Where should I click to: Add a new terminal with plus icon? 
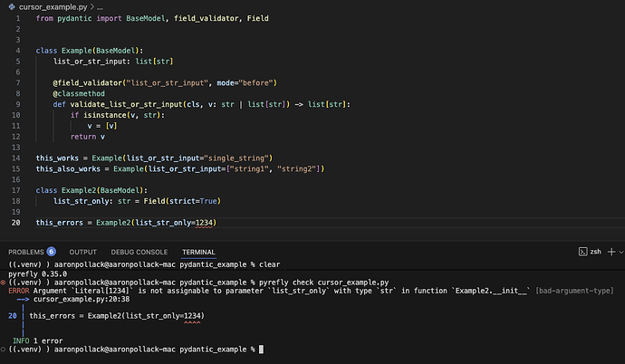point(611,252)
